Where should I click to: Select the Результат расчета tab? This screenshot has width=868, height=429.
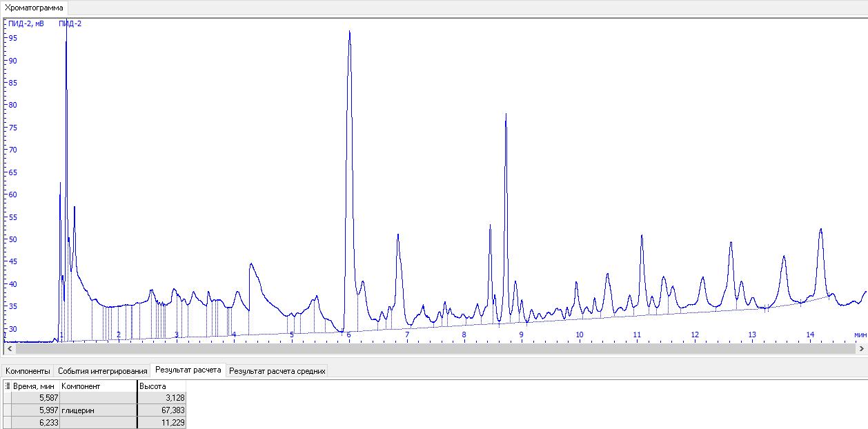(x=188, y=370)
